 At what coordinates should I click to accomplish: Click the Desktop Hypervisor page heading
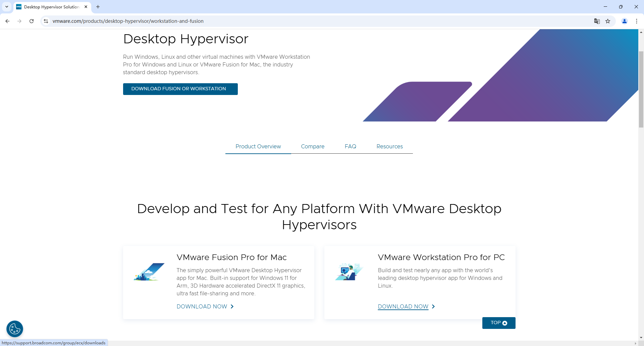click(186, 39)
